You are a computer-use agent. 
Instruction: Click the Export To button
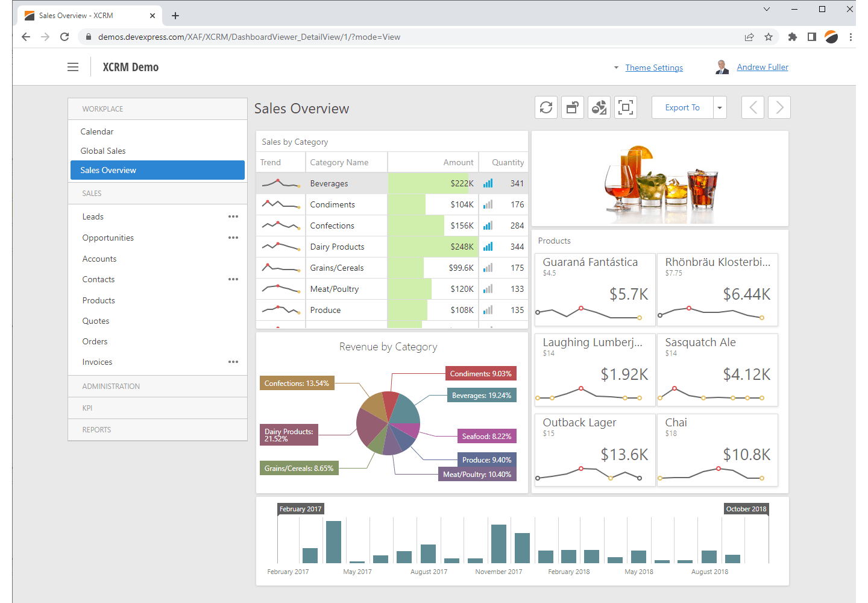click(x=682, y=108)
